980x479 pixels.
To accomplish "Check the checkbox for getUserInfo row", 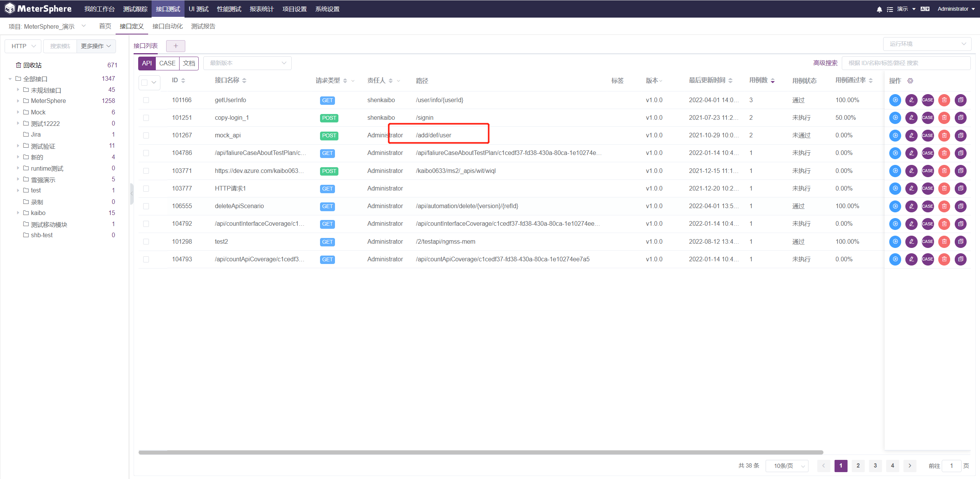I will (146, 100).
